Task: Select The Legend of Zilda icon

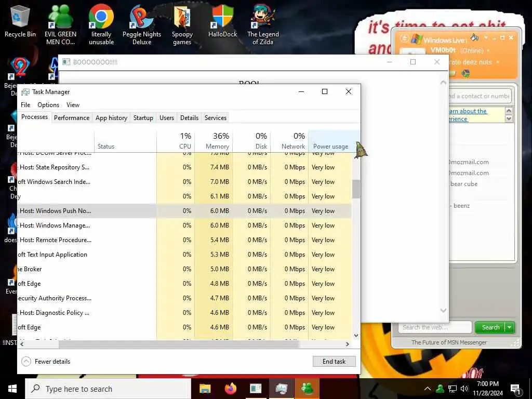Action: [263, 24]
